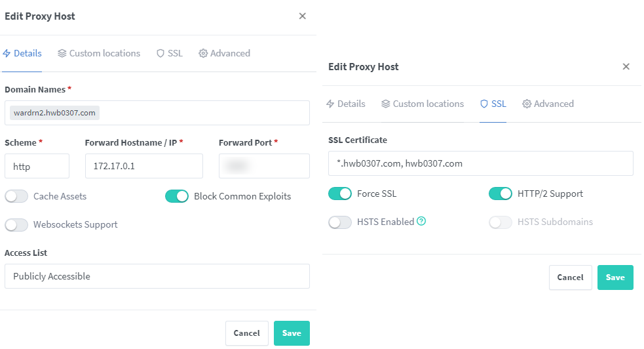Disable Block Common Exploits toggle
Viewport: 644px width, 349px height.
coord(177,196)
